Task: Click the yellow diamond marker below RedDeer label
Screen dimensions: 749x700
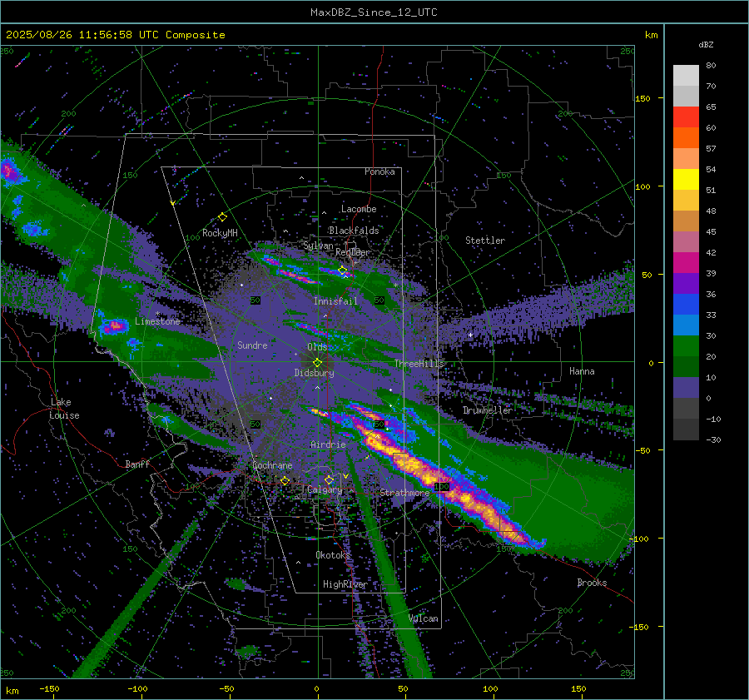Action: [x=343, y=271]
